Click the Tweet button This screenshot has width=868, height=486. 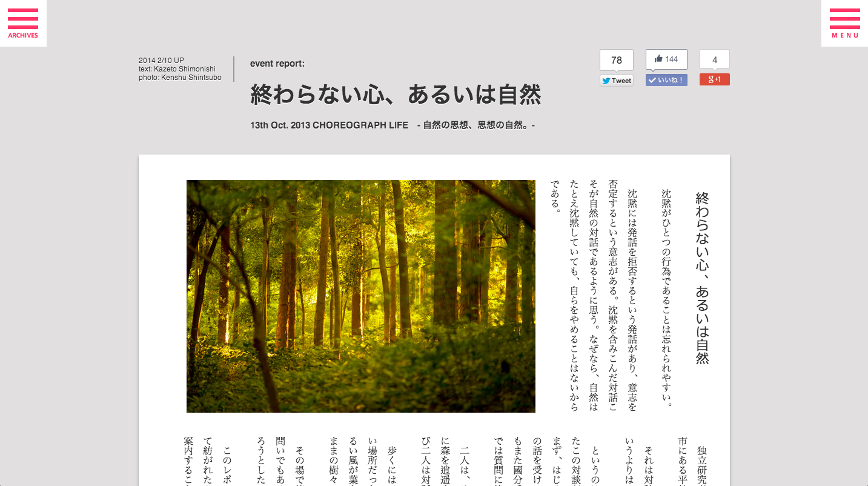617,81
